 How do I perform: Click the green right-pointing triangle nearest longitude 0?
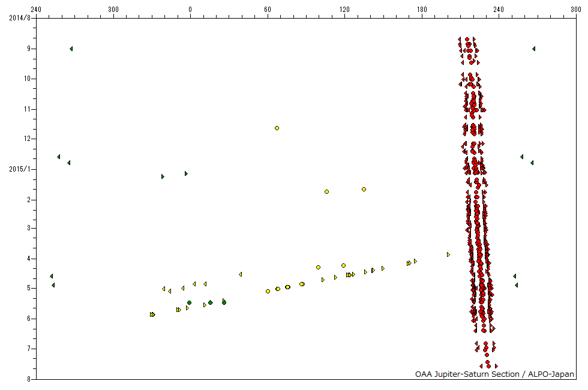pos(186,173)
